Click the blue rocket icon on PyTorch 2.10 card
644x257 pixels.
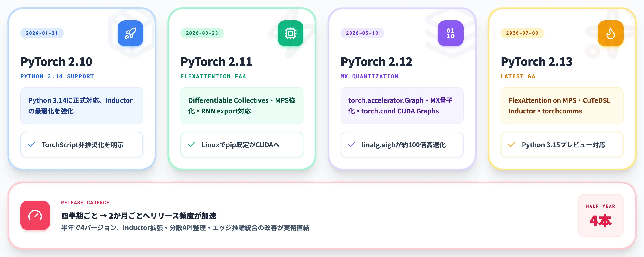pos(130,33)
